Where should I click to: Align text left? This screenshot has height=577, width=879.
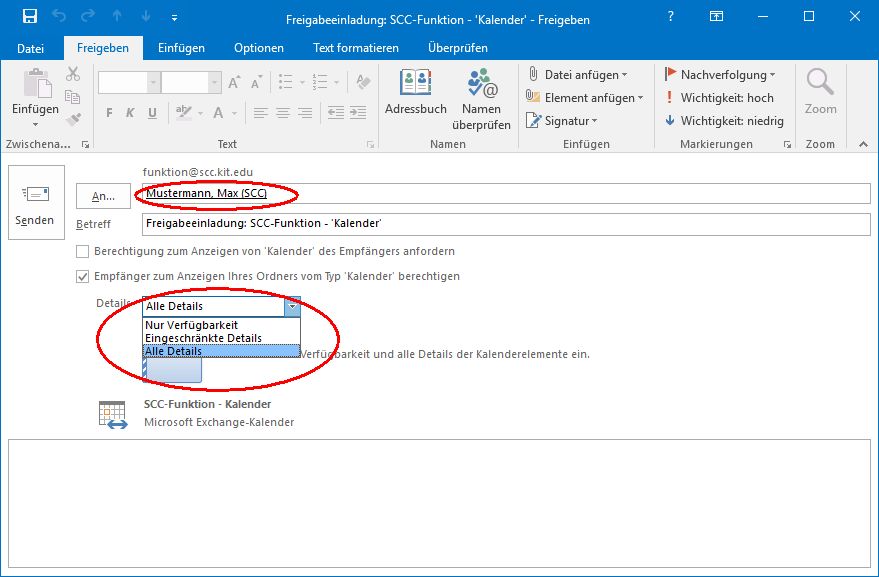click(x=260, y=113)
